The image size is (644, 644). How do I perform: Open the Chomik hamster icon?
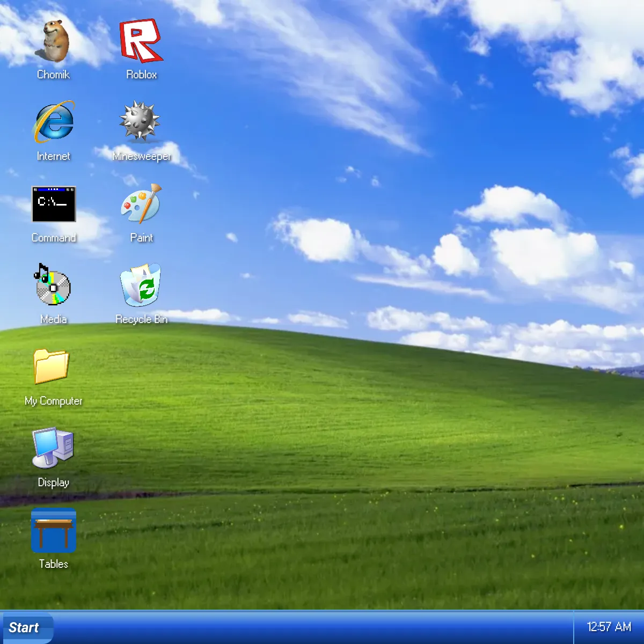[53, 41]
